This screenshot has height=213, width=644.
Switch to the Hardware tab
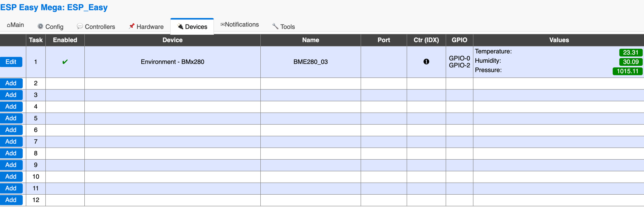pos(146,26)
